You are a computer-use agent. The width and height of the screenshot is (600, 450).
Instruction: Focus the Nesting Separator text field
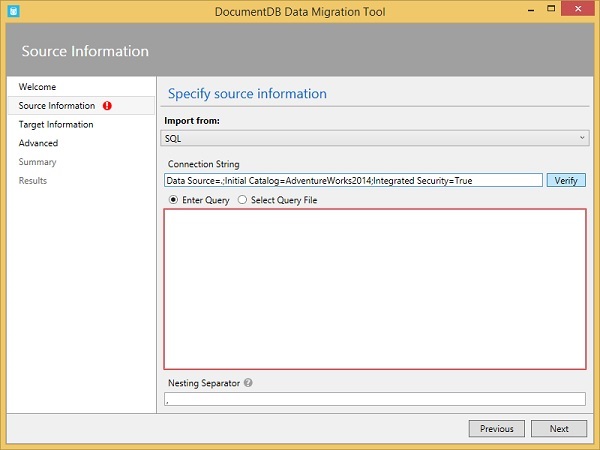tap(375, 399)
